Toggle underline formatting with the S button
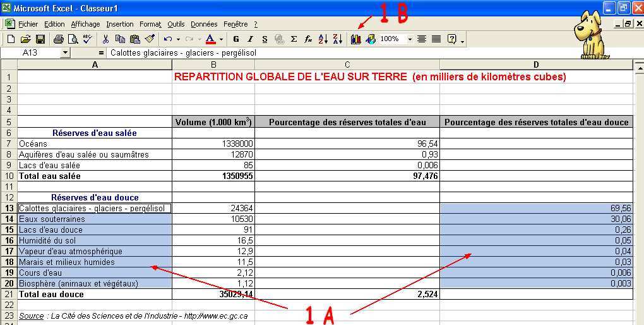The width and height of the screenshot is (644, 325). tap(265, 39)
